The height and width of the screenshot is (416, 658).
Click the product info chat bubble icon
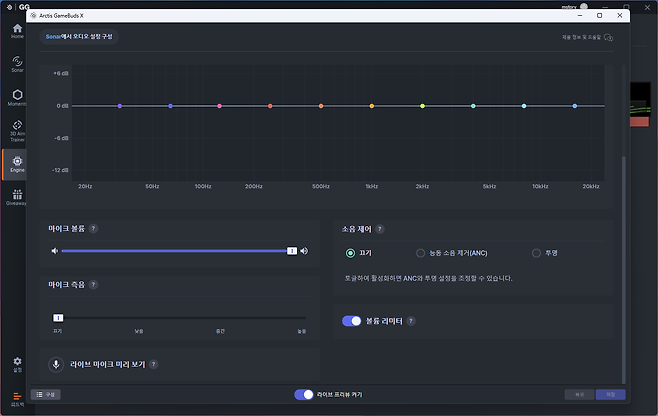[608, 38]
